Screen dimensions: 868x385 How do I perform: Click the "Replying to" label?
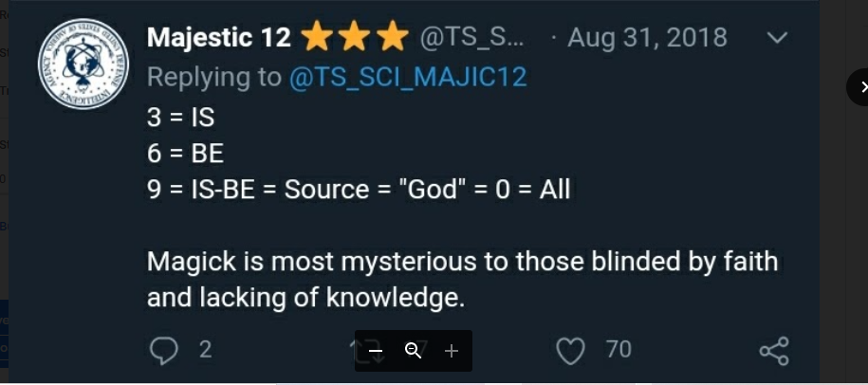(213, 77)
